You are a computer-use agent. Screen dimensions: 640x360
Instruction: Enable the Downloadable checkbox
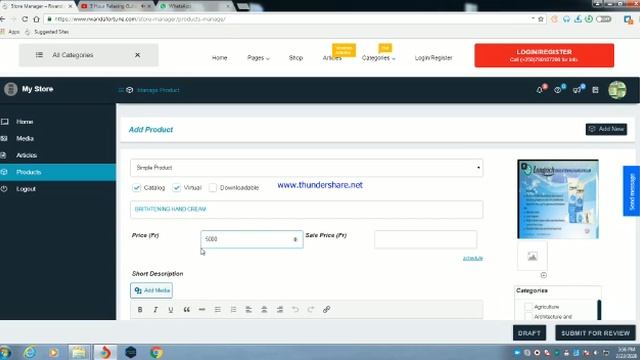coord(213,188)
